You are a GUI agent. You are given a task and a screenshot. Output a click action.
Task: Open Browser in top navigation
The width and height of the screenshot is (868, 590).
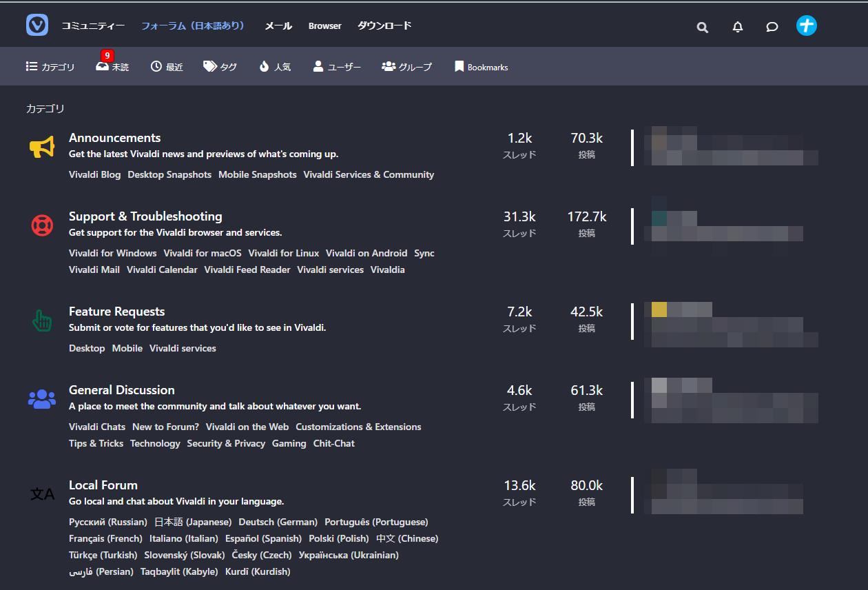point(325,26)
